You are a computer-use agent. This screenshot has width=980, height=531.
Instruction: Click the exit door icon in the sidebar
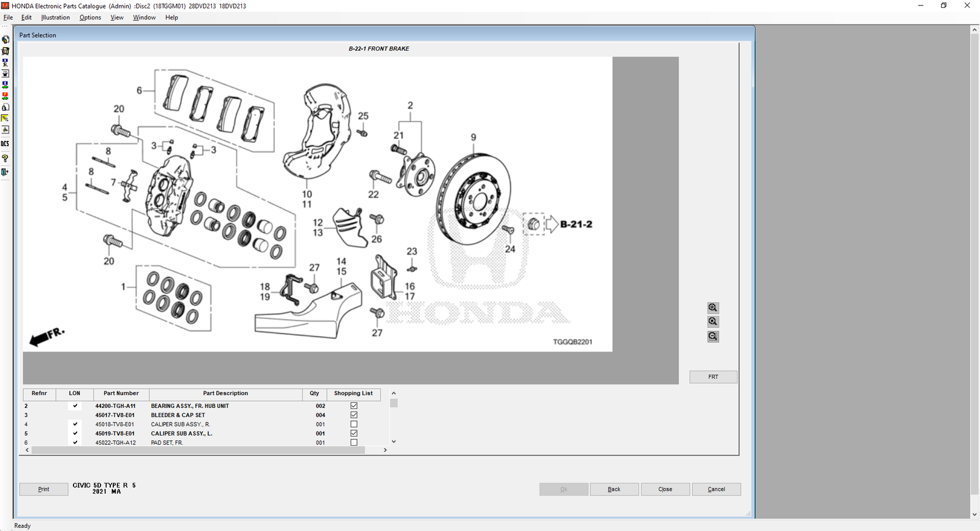click(x=6, y=173)
